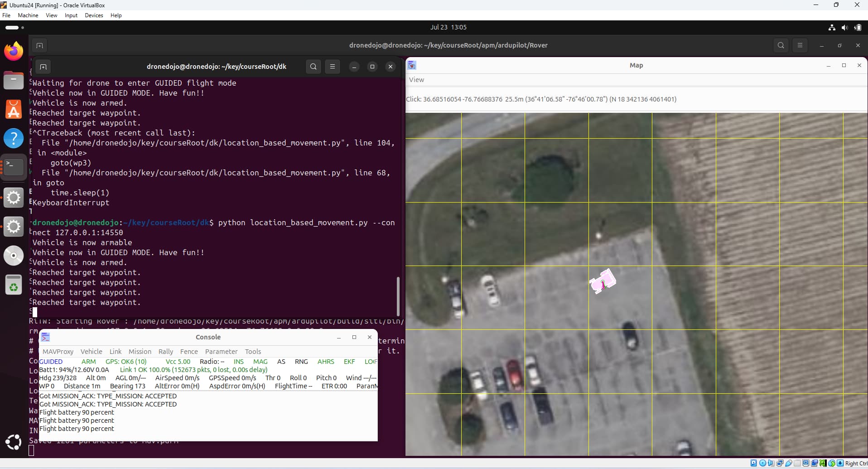Open the Console Link menu
868x469 pixels.
tap(116, 352)
